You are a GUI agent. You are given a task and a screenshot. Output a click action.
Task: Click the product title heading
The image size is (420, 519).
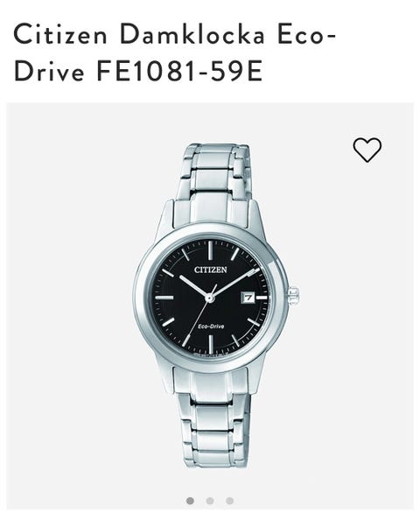[175, 53]
